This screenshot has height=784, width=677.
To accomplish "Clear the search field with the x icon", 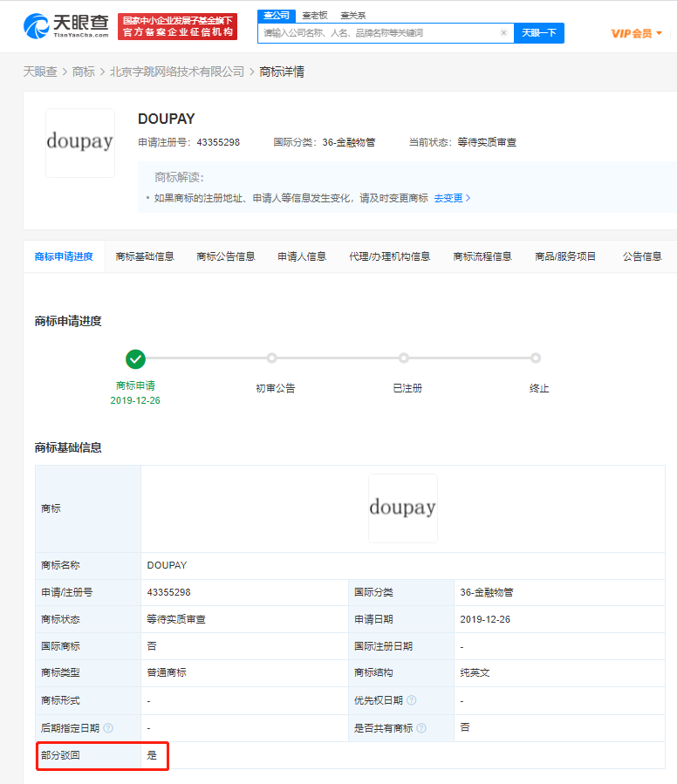I will (504, 33).
